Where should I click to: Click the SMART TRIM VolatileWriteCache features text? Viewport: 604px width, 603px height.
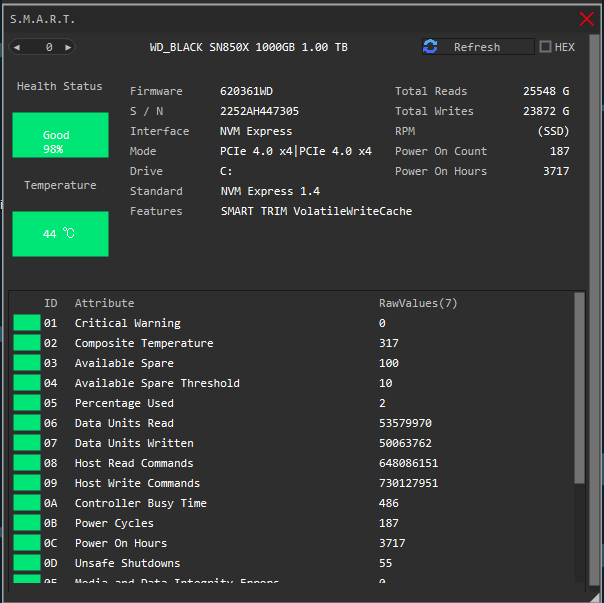(316, 212)
